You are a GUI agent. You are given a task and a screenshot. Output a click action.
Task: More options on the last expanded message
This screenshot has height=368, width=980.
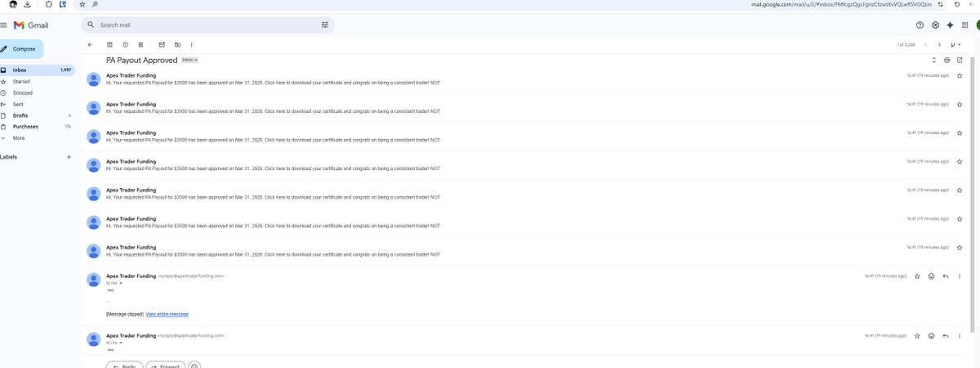point(960,336)
